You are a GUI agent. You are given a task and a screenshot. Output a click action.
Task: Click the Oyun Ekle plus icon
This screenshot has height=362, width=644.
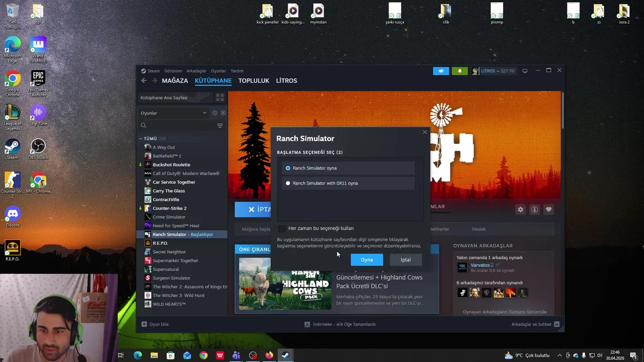(144, 324)
